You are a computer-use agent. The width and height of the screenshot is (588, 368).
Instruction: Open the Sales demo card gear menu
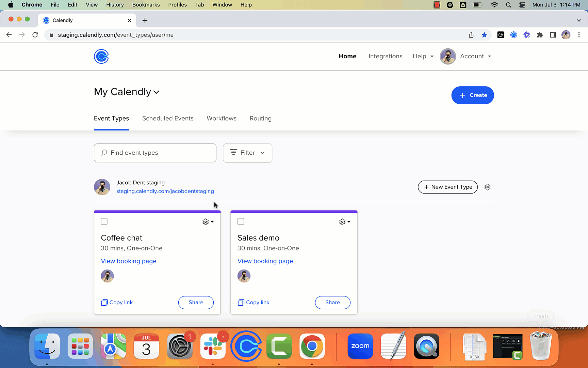click(x=345, y=222)
